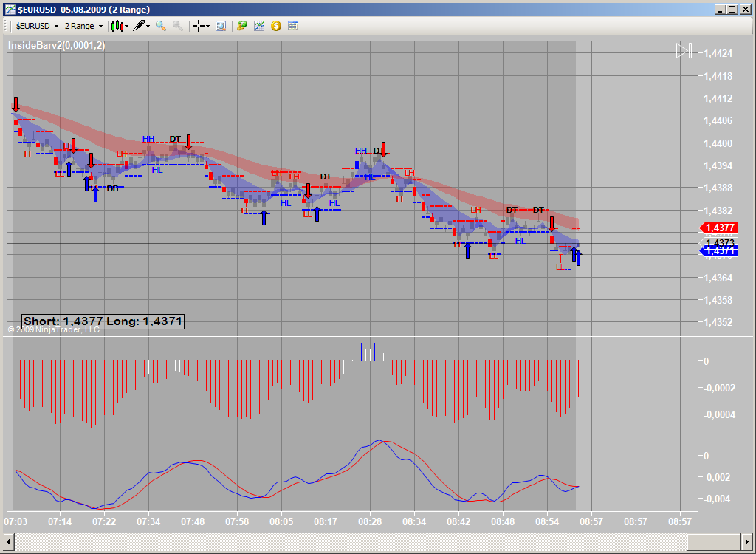
Task: Click the window's chart icon in title bar
Action: click(x=10, y=9)
